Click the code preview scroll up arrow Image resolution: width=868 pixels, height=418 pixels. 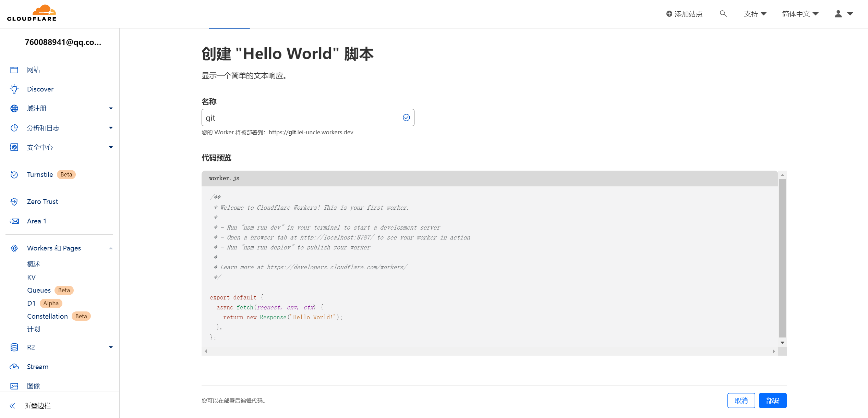click(x=782, y=175)
